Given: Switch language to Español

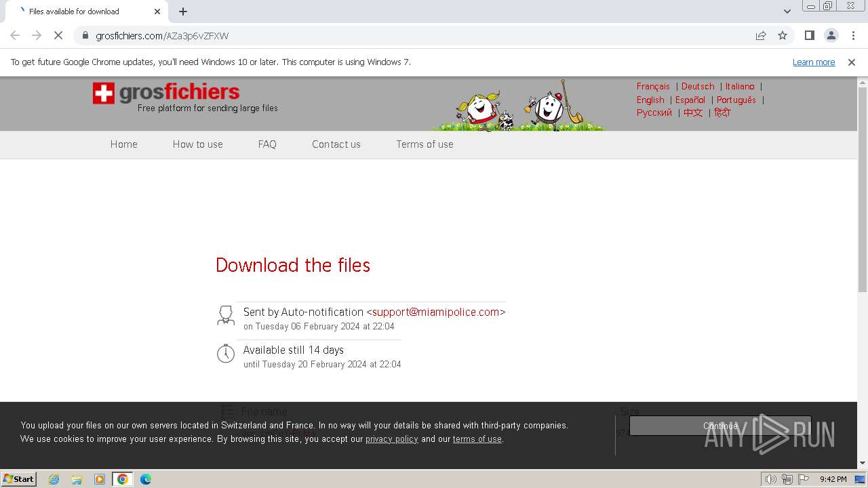Looking at the screenshot, I should coord(690,100).
